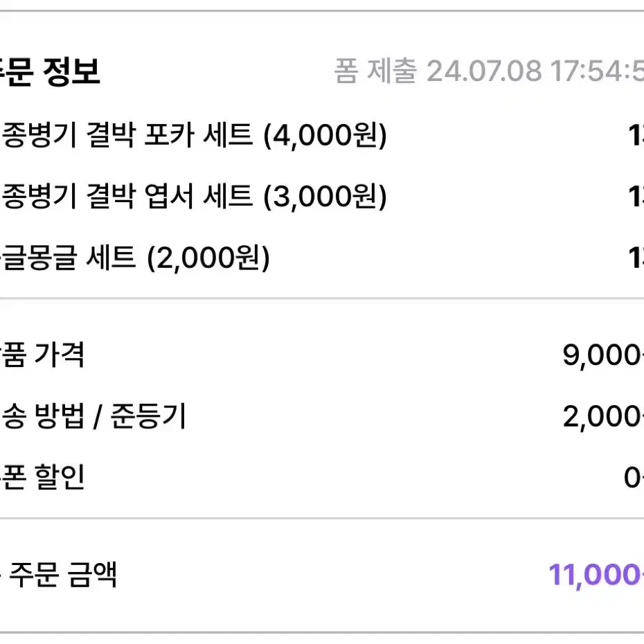Click the 폼 제출 24.07.08 timestamp
The image size is (644, 644).
click(x=489, y=71)
